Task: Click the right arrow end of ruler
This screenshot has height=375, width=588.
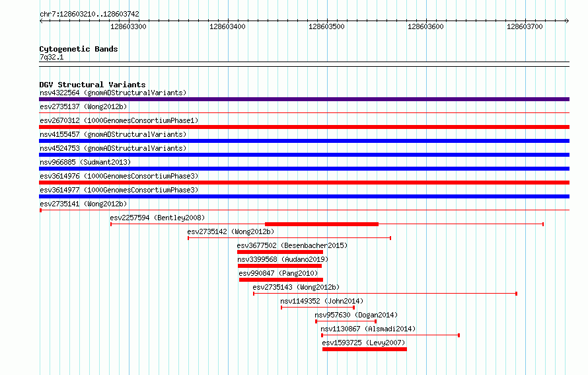Action: [x=568, y=21]
